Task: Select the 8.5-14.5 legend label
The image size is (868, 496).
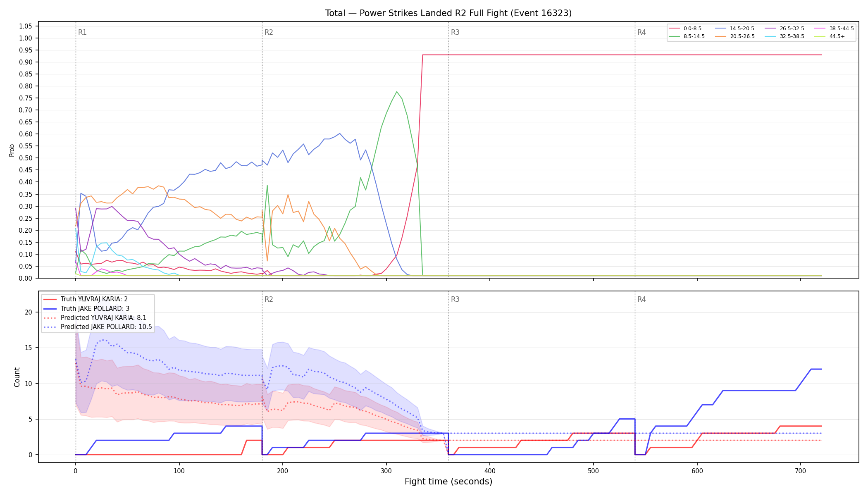Action: click(694, 36)
